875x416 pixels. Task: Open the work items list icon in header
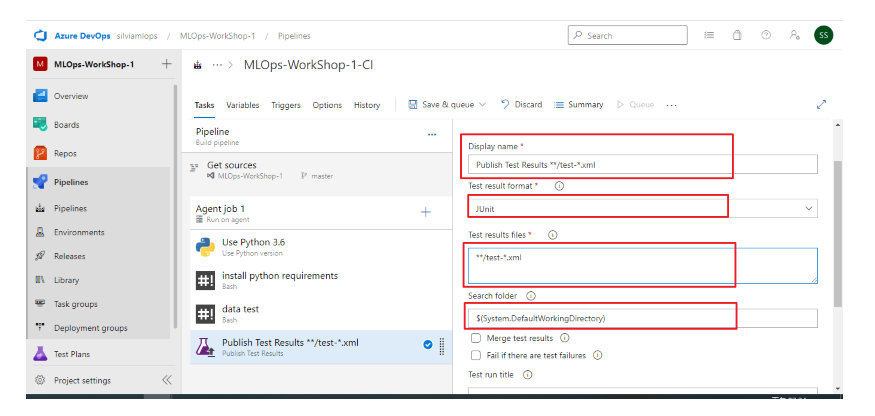709,35
